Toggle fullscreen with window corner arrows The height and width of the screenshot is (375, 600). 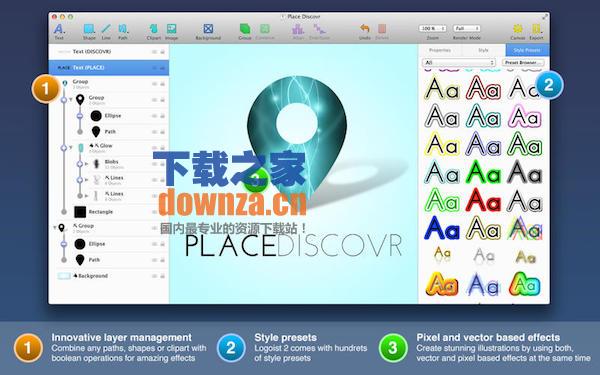pyautogui.click(x=545, y=17)
